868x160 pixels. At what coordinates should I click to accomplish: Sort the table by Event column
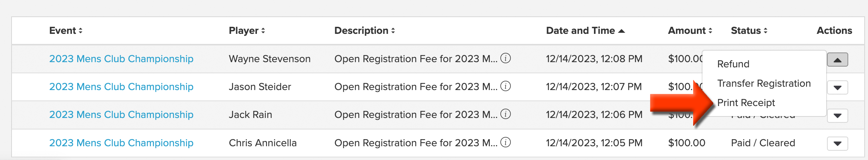pyautogui.click(x=66, y=31)
